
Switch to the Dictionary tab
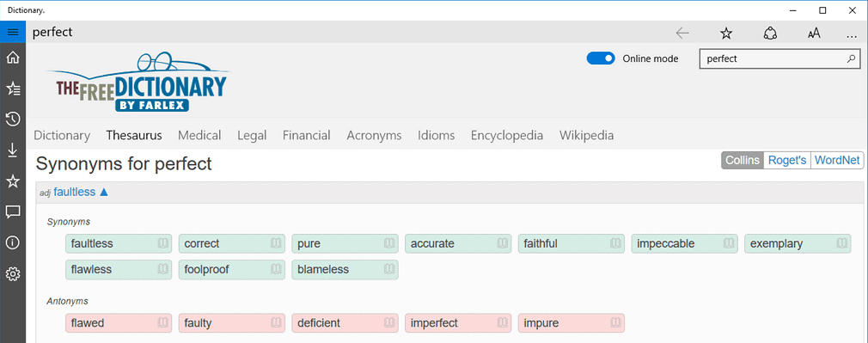[x=62, y=135]
